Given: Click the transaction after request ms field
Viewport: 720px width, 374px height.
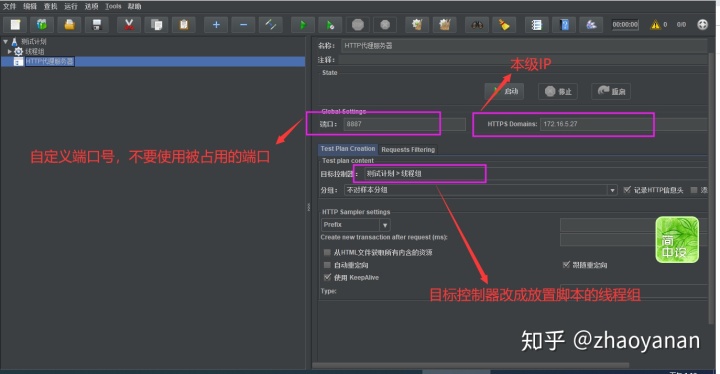Looking at the screenshot, I should (x=633, y=239).
